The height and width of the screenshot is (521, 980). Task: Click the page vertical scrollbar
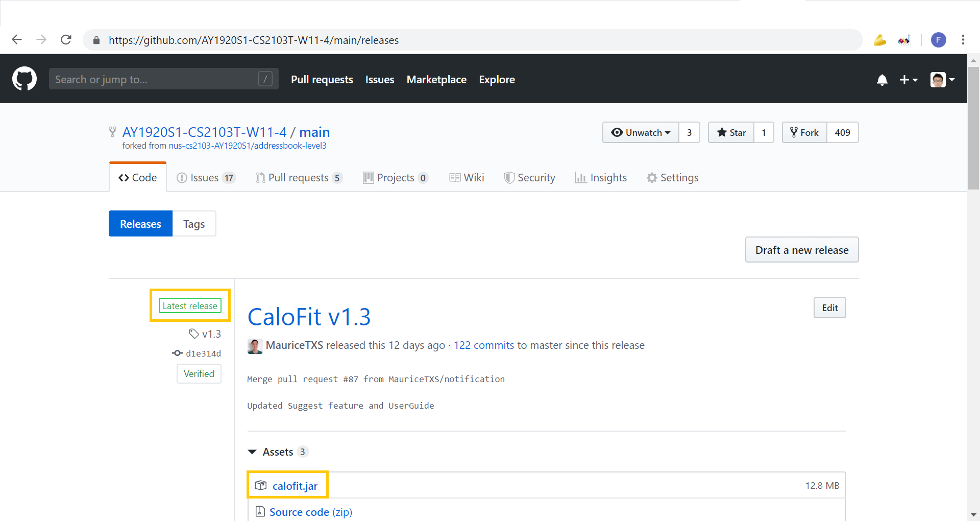click(973, 128)
